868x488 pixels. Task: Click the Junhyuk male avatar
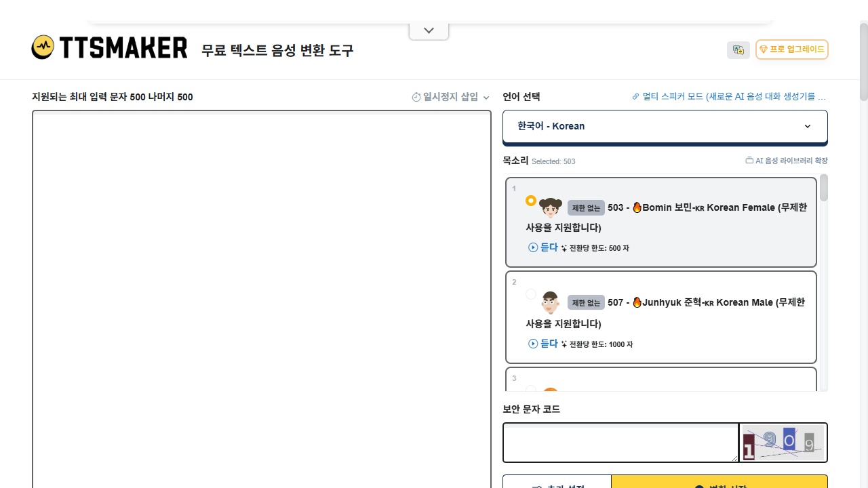pos(551,302)
